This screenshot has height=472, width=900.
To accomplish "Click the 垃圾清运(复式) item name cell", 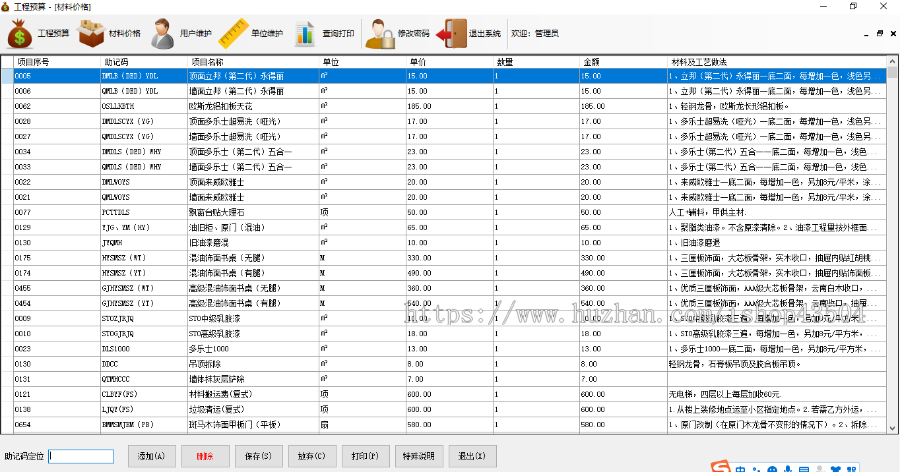I will [254, 409].
